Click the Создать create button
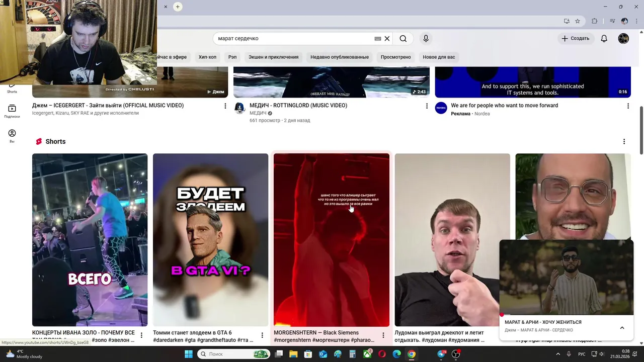Image resolution: width=644 pixels, height=362 pixels. point(576,39)
